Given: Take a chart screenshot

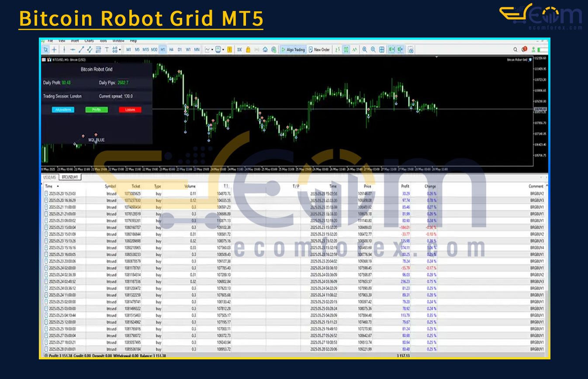Looking at the screenshot, I should (411, 50).
